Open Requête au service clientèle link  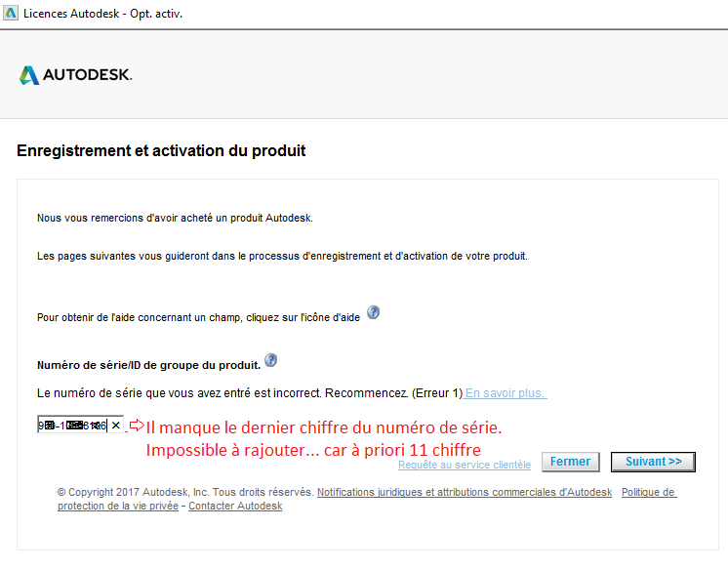coord(465,465)
